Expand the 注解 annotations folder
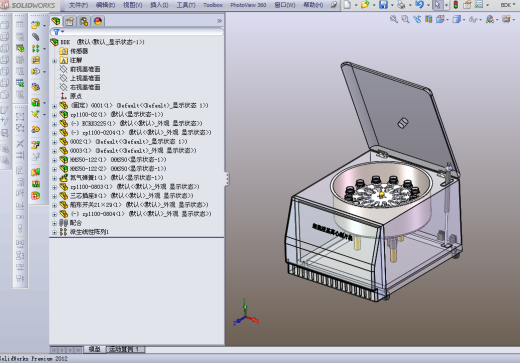This screenshot has height=363, width=520. point(54,61)
